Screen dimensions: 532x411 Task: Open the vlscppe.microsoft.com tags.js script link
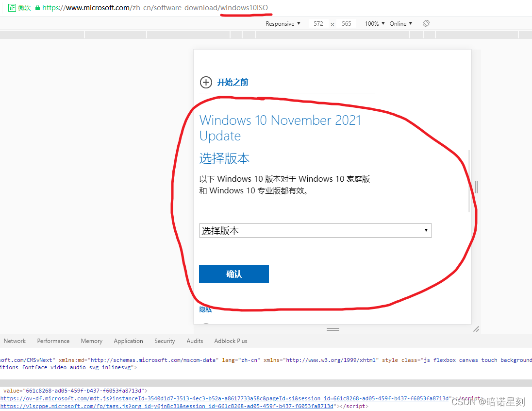tap(166, 406)
